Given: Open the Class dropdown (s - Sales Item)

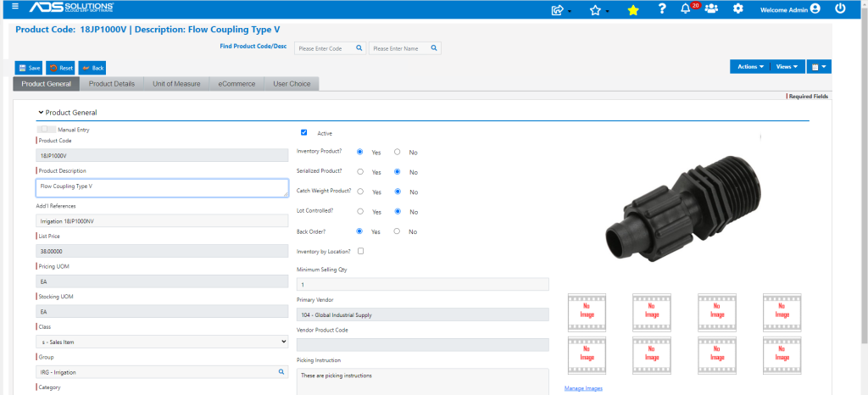Looking at the screenshot, I should coord(162,342).
